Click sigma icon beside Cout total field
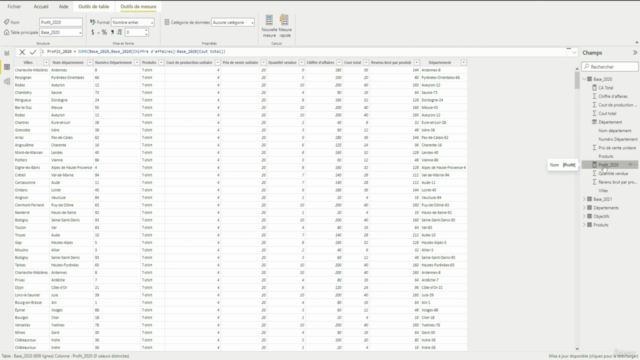The width and height of the screenshot is (640, 360). click(x=594, y=113)
